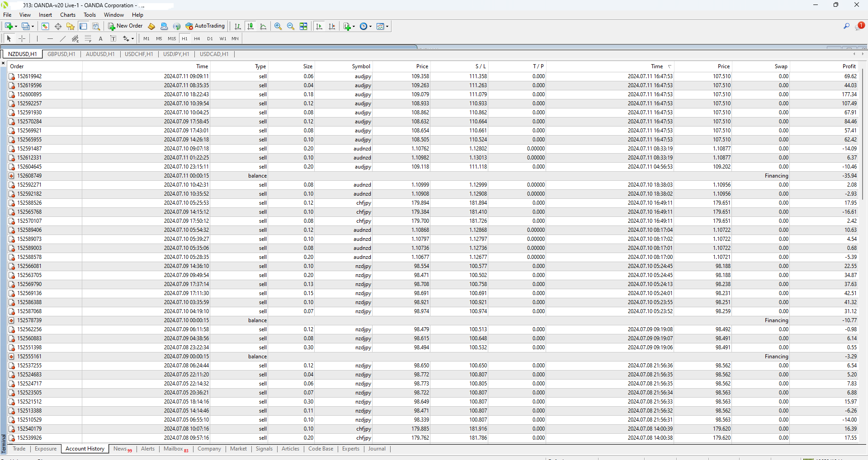Viewport: 868px width, 460px height.
Task: Open the notifications bubble icon
Action: coord(859,26)
